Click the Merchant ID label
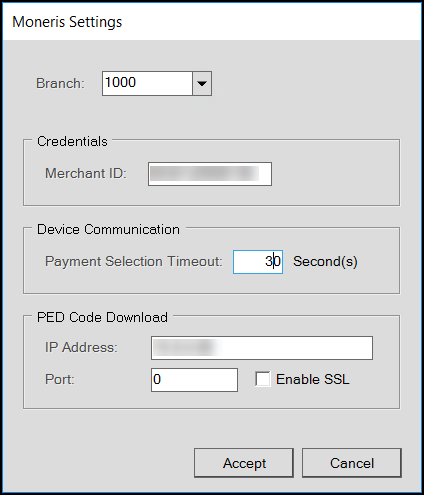This screenshot has height=495, width=424. 86,173
